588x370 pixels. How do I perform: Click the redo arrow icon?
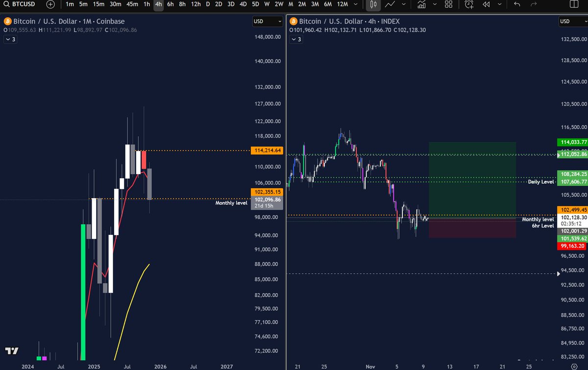click(533, 5)
